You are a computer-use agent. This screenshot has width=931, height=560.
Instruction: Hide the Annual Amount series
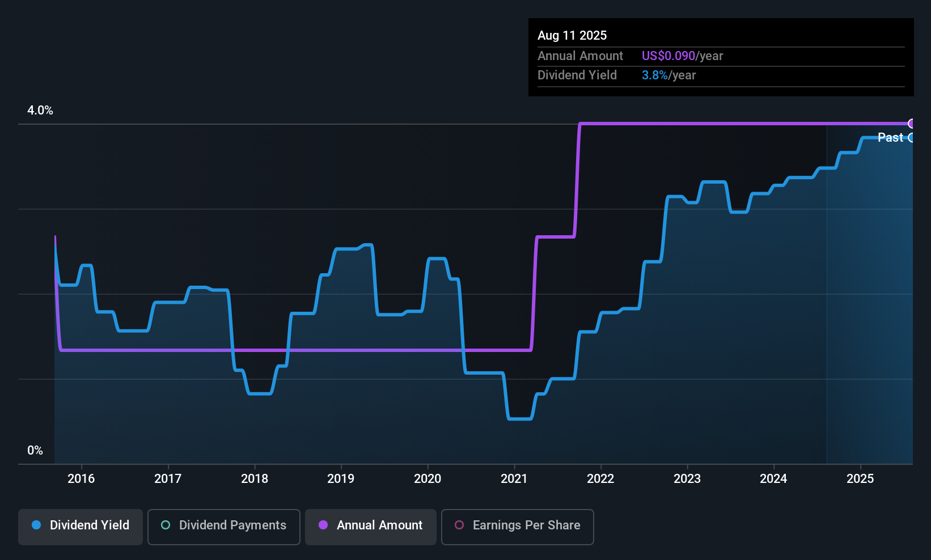click(x=371, y=527)
